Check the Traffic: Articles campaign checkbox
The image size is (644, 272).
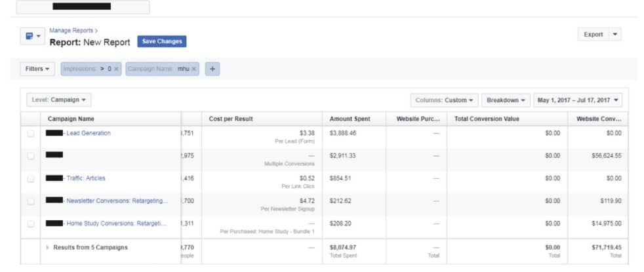(x=30, y=178)
